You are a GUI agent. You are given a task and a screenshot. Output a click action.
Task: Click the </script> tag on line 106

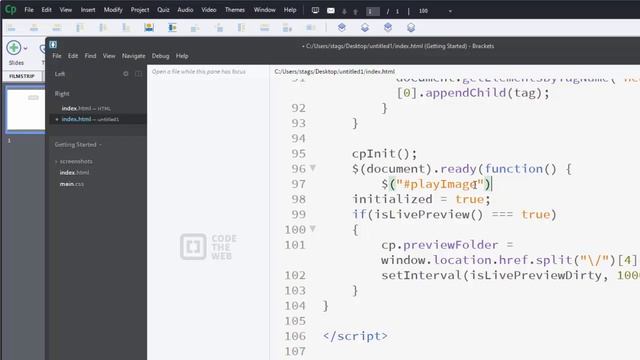355,336
